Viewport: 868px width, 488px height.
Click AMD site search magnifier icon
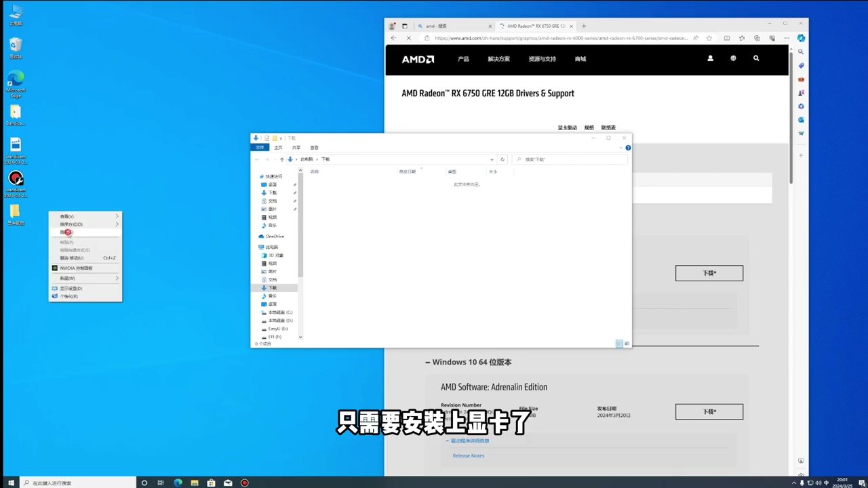point(756,58)
